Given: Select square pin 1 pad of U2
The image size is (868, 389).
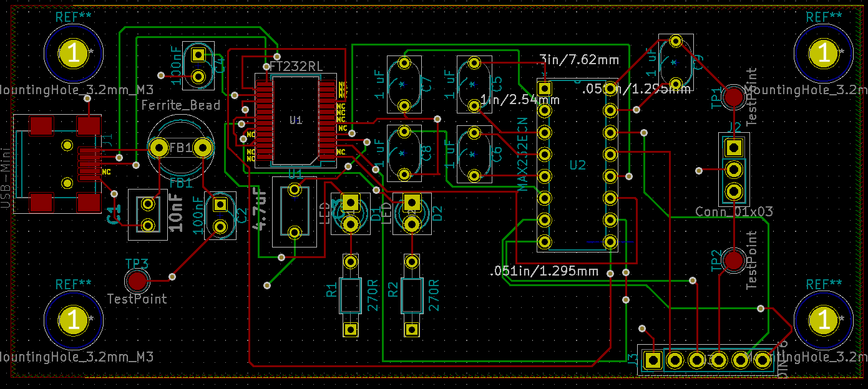Looking at the screenshot, I should point(544,88).
